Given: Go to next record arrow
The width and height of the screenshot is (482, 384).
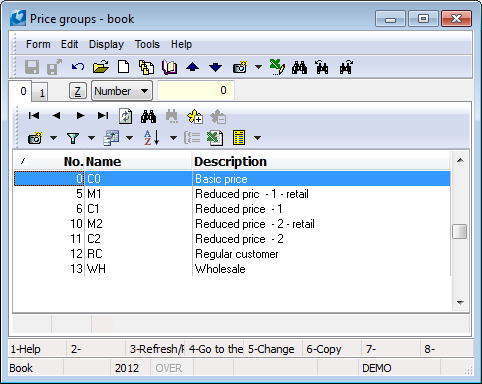Looking at the screenshot, I should (x=80, y=116).
